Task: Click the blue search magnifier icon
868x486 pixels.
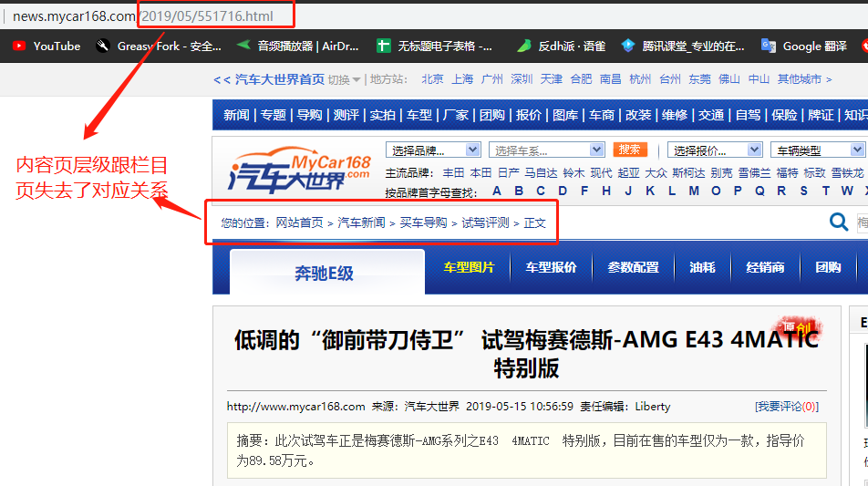Action: (x=839, y=222)
